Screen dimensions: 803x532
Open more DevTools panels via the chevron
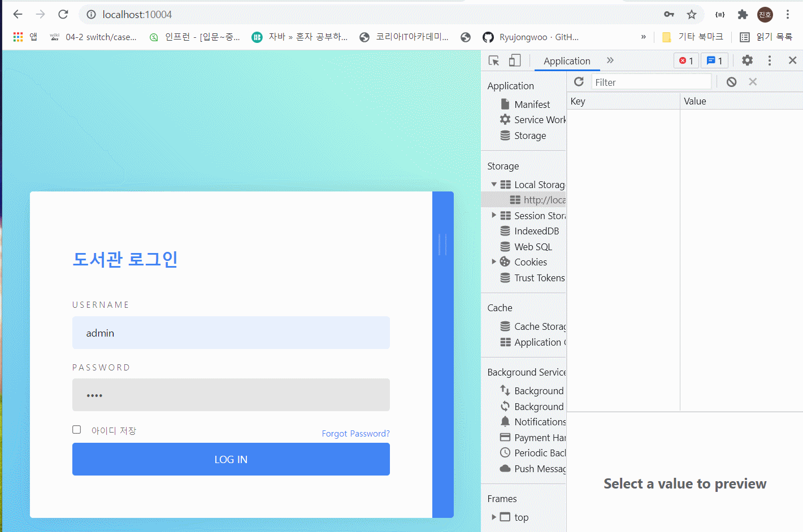click(610, 60)
